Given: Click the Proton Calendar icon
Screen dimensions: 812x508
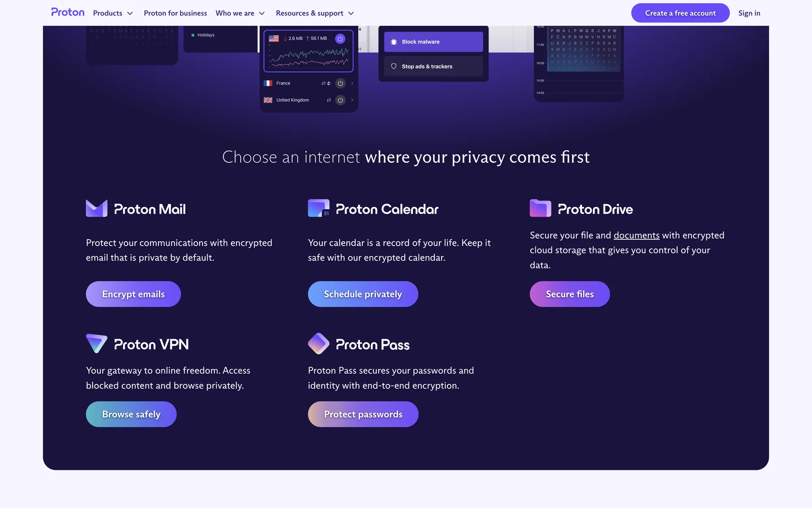Looking at the screenshot, I should pyautogui.click(x=318, y=208).
